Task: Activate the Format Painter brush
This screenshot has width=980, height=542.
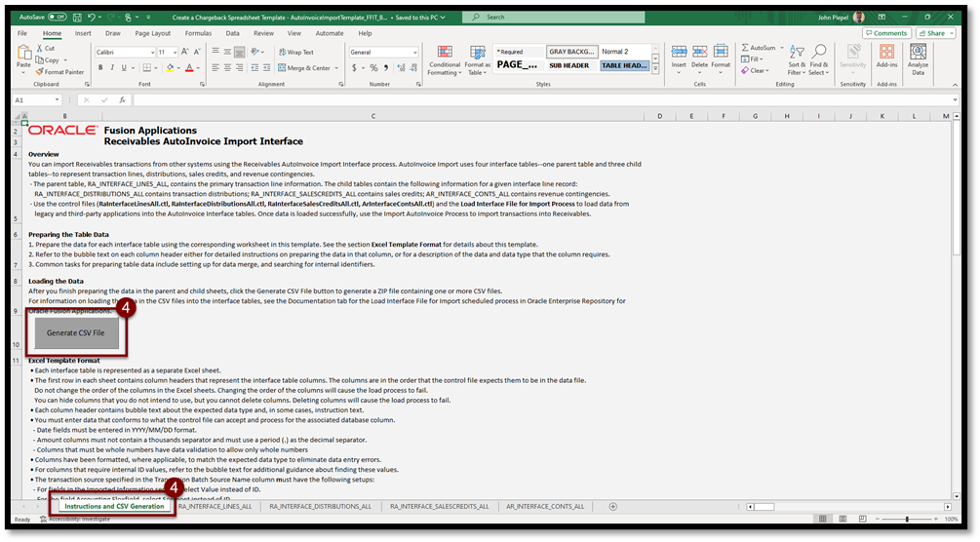Action: [x=40, y=72]
